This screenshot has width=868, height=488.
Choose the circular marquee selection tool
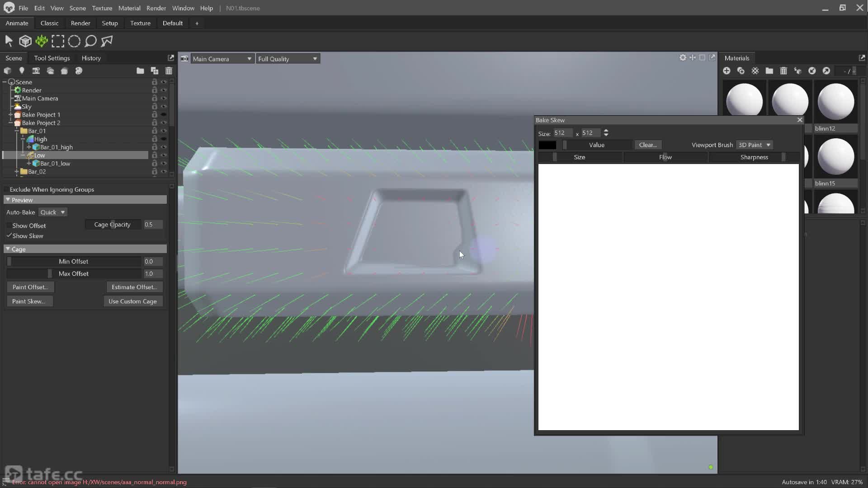[x=74, y=41]
